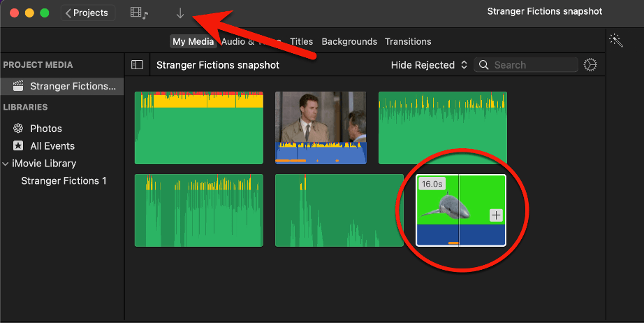The width and height of the screenshot is (644, 323).
Task: Click the 16.0s duration label
Action: 432,184
